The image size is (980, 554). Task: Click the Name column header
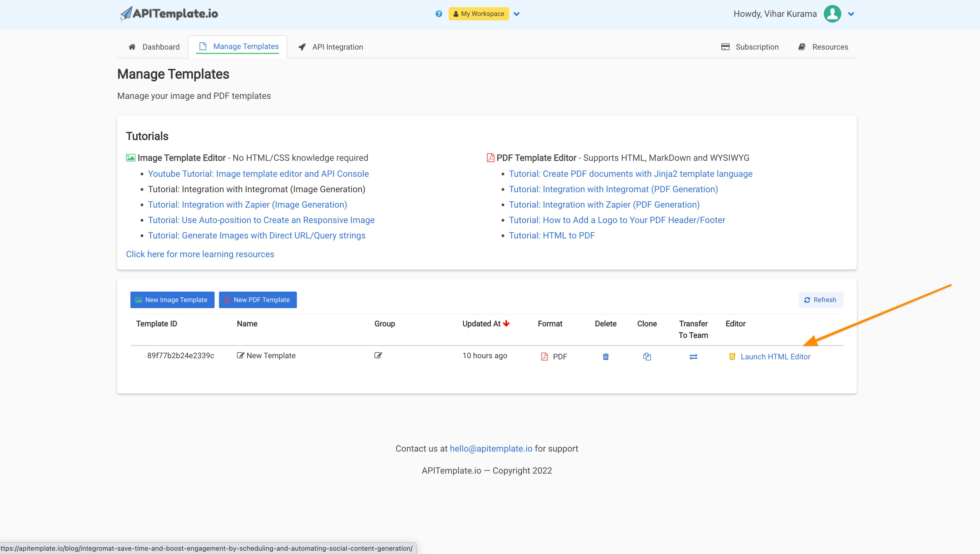coord(247,324)
